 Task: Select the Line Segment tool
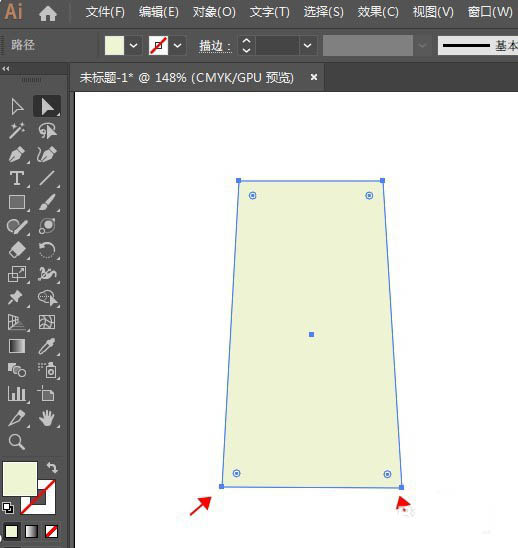47,178
